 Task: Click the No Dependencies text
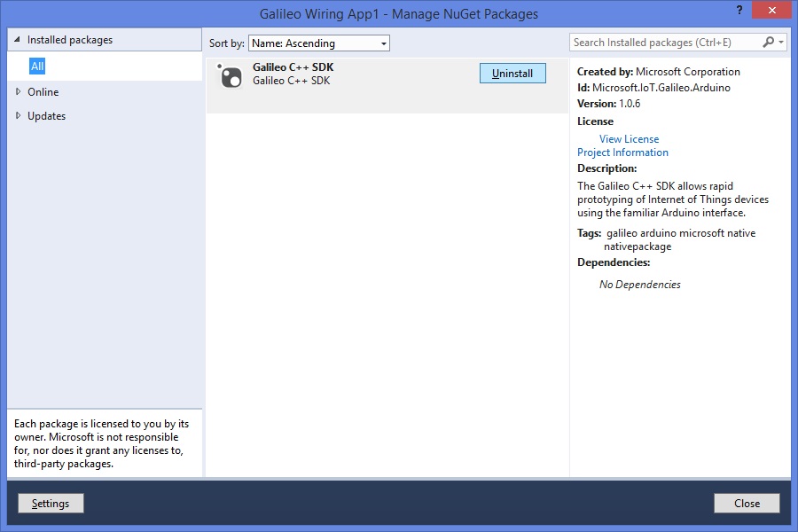(x=639, y=285)
